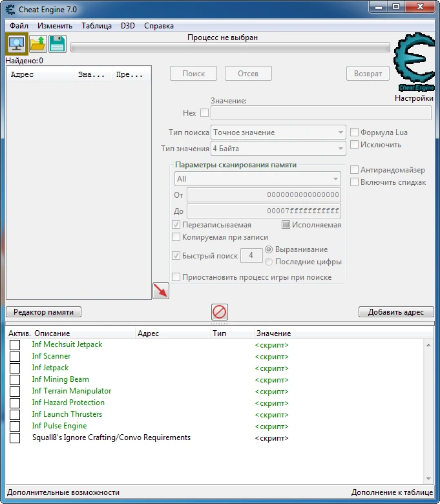The height and width of the screenshot is (504, 440).
Task: Toggle the Перезаписываемая checkbox
Action: [x=176, y=224]
